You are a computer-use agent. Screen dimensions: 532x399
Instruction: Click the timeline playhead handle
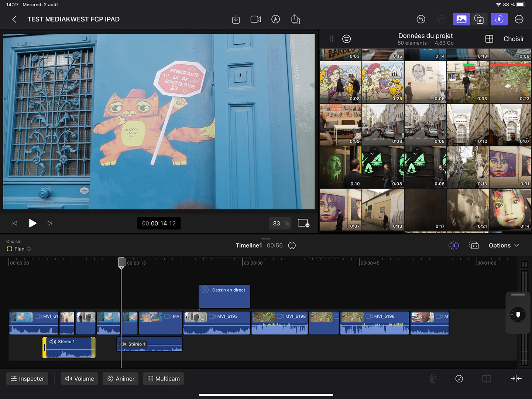pos(121,262)
